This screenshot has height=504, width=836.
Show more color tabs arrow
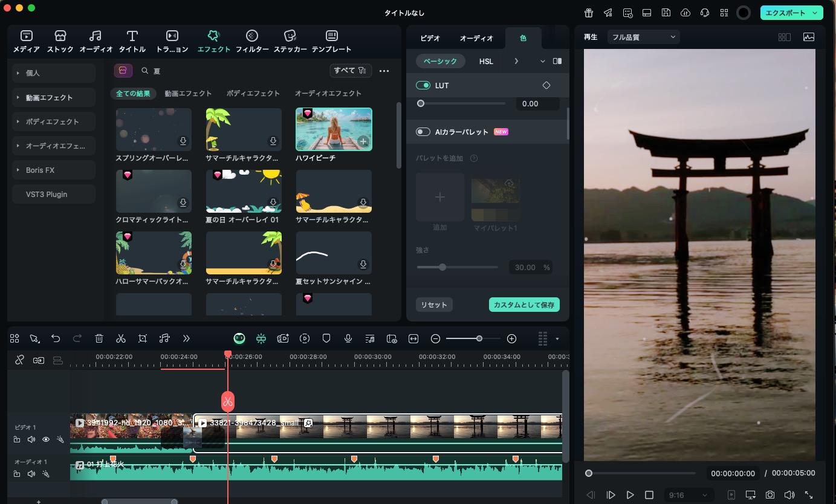pos(516,61)
